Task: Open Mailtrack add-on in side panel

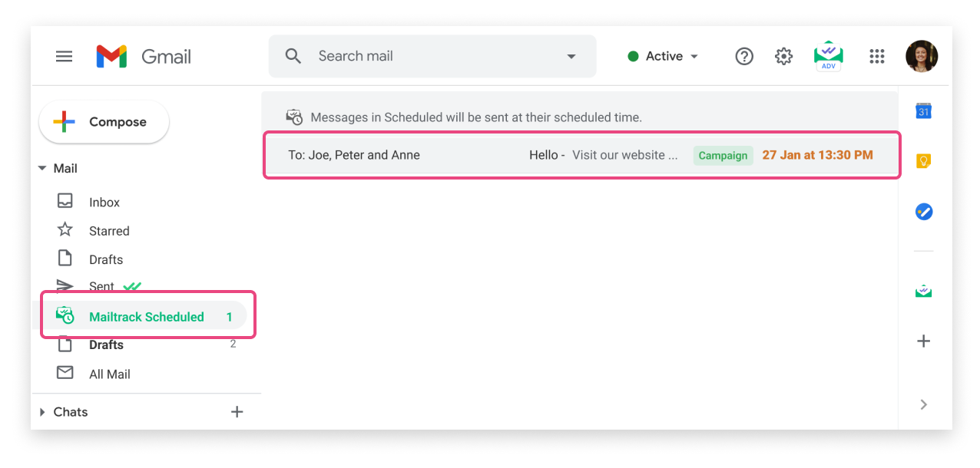Action: pos(923,292)
